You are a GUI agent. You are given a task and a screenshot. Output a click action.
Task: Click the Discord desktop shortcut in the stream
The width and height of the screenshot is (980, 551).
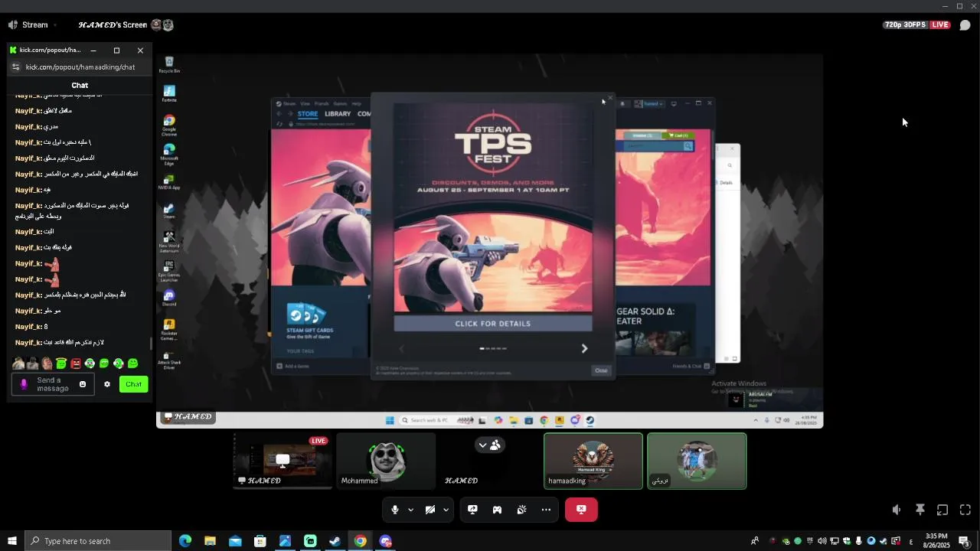click(x=169, y=298)
